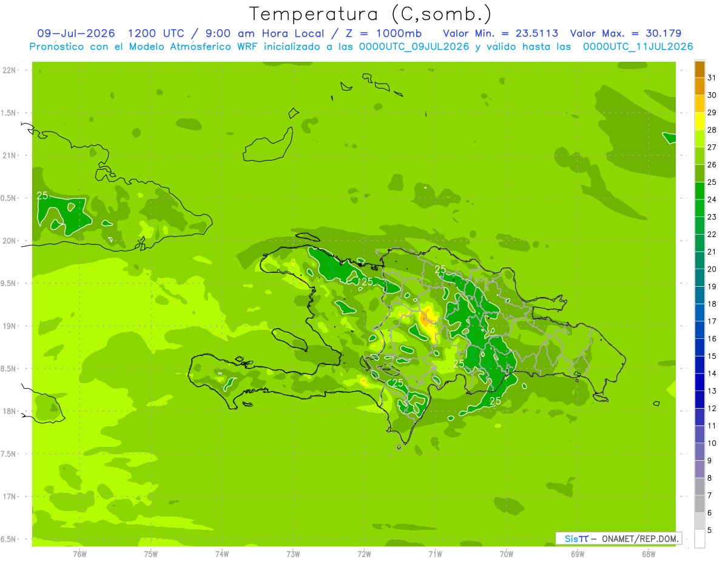Click the 76W longitude tick label
Viewport: 728px width, 562px height.
79,554
